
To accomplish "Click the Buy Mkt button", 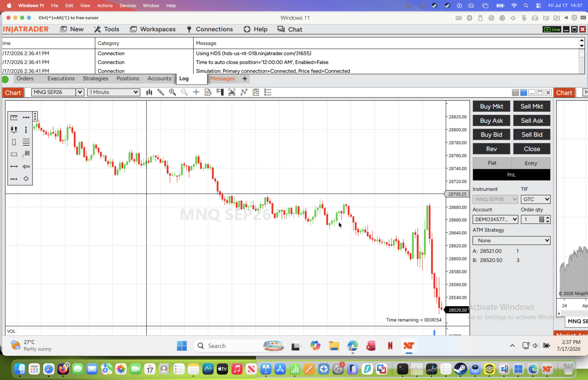I will 491,106.
